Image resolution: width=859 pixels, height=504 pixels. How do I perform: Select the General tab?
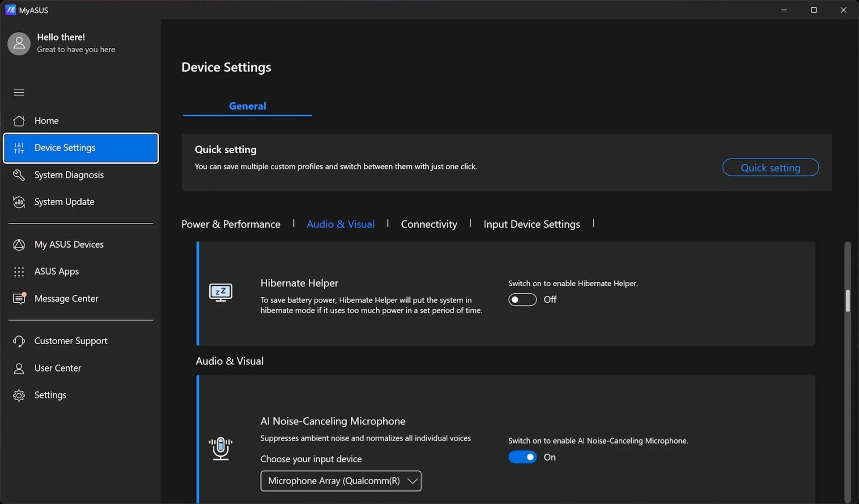coord(247,106)
